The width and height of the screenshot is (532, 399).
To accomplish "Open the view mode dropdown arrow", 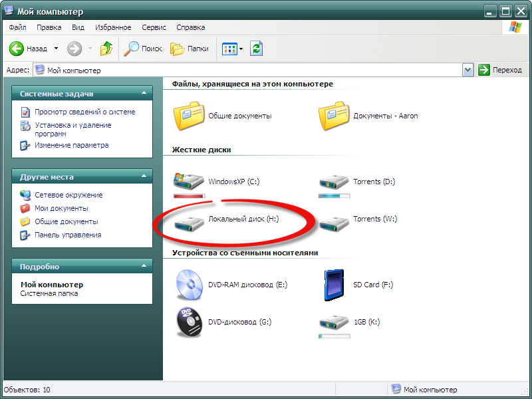I will [x=241, y=49].
